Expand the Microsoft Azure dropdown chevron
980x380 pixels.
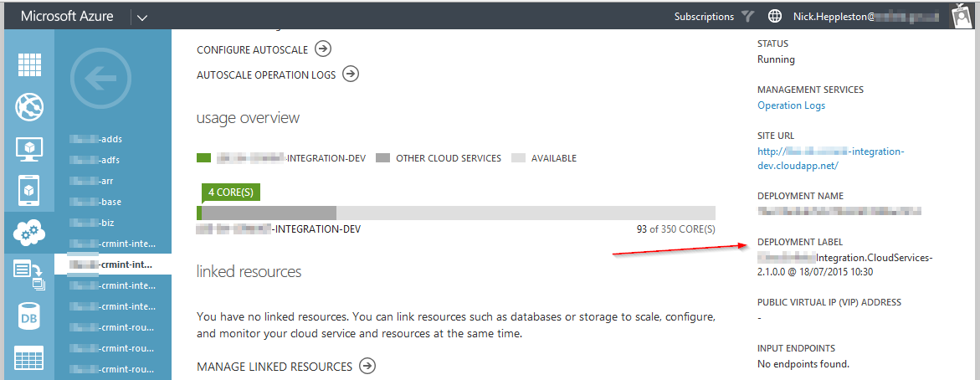[x=141, y=17]
